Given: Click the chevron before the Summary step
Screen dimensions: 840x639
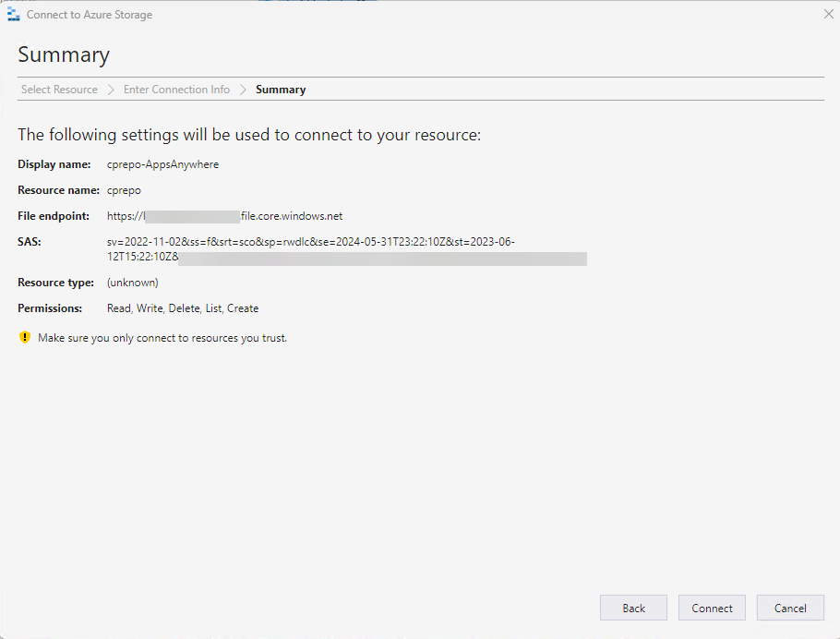Looking at the screenshot, I should tap(243, 90).
